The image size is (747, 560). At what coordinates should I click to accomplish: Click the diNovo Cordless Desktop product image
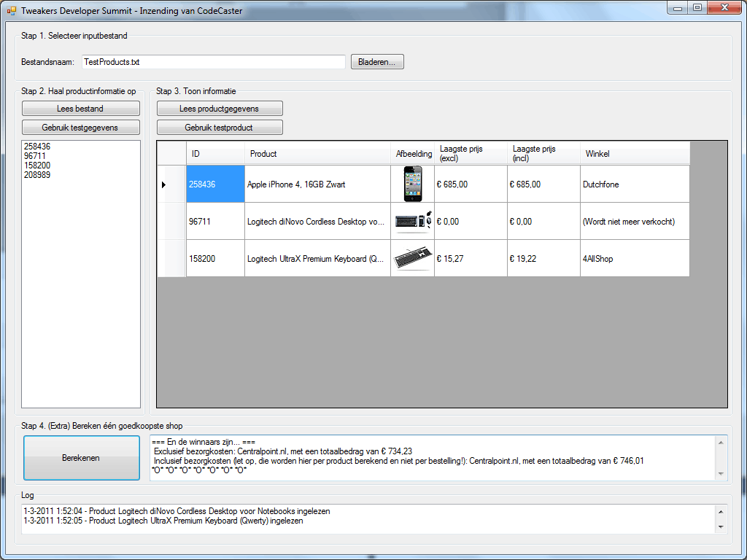(413, 222)
